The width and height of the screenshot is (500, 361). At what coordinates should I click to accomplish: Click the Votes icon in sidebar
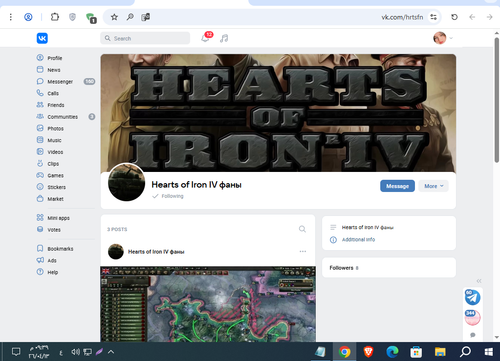40,229
